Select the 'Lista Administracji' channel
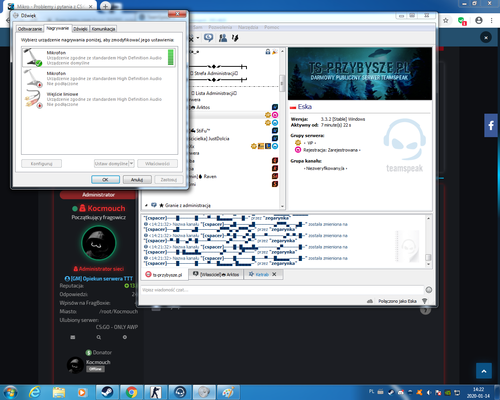Screen dimensions: 500x400 point(214,93)
